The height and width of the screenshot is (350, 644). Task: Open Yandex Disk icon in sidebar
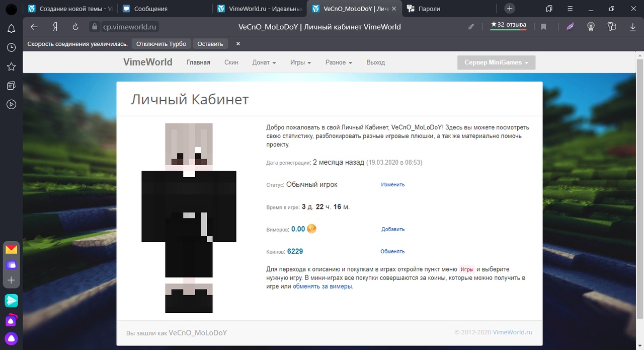(x=11, y=264)
